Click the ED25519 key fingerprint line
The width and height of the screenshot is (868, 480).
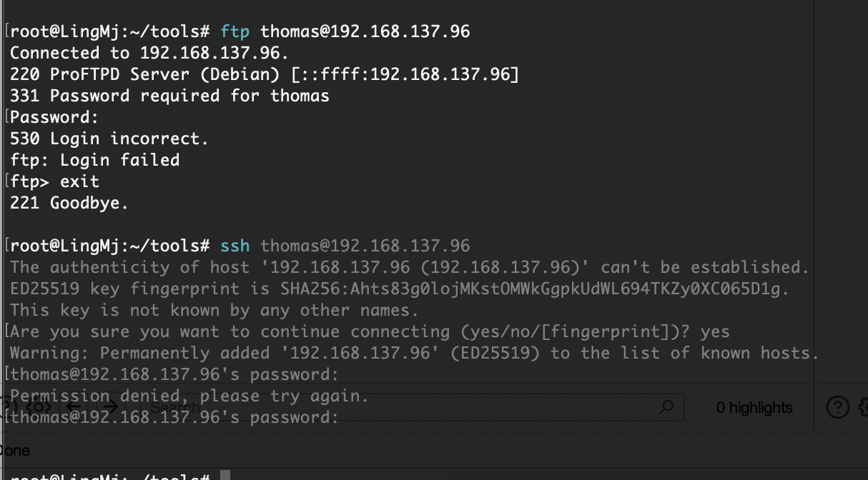point(399,289)
